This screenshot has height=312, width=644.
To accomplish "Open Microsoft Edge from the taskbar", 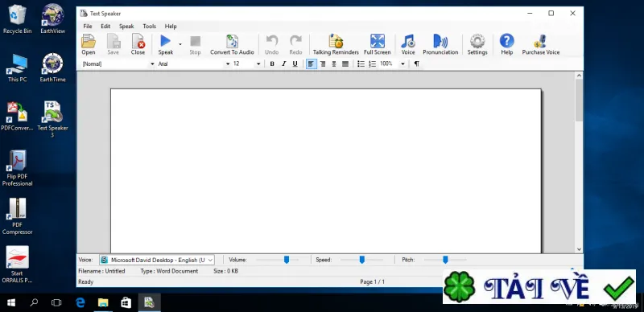I will click(x=80, y=303).
